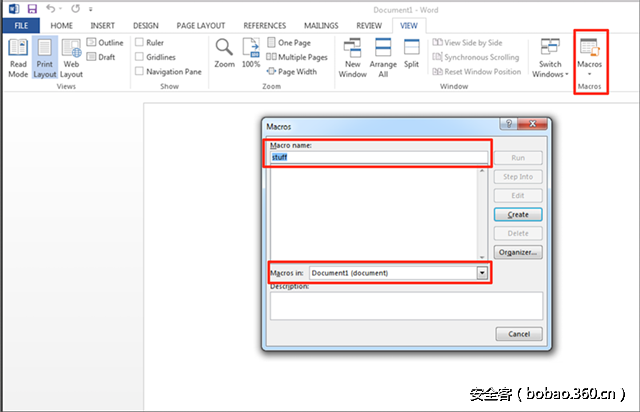Switch to the REVIEW tab
This screenshot has height=412, width=640.
pyautogui.click(x=369, y=26)
